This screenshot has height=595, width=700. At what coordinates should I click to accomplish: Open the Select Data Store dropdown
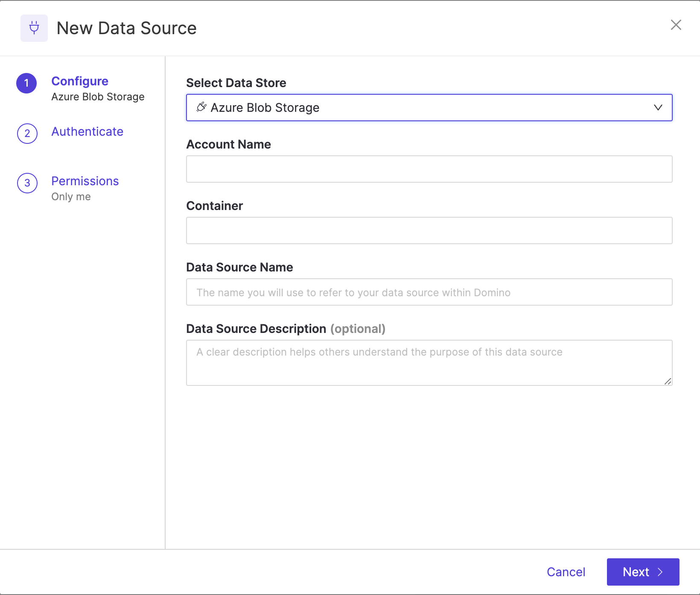click(429, 108)
